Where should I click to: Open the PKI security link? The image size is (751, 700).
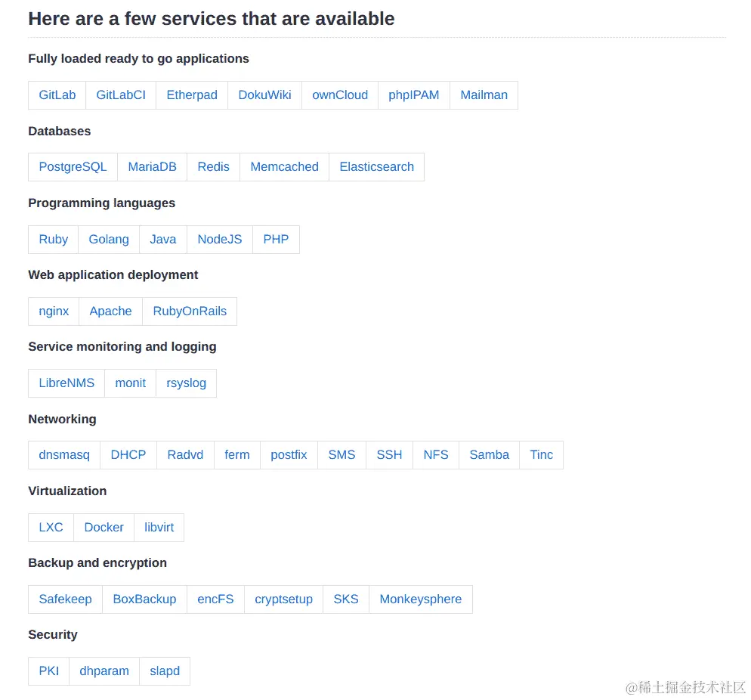tap(49, 671)
